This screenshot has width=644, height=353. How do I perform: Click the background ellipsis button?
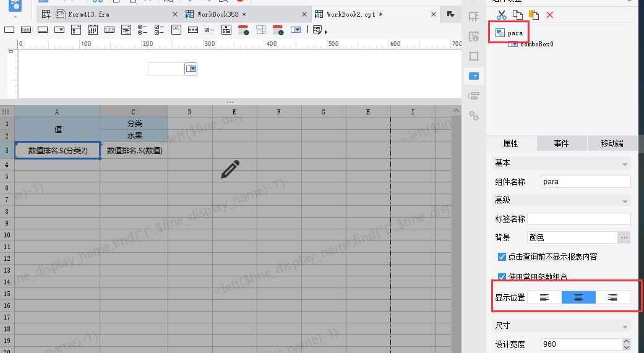pos(624,237)
